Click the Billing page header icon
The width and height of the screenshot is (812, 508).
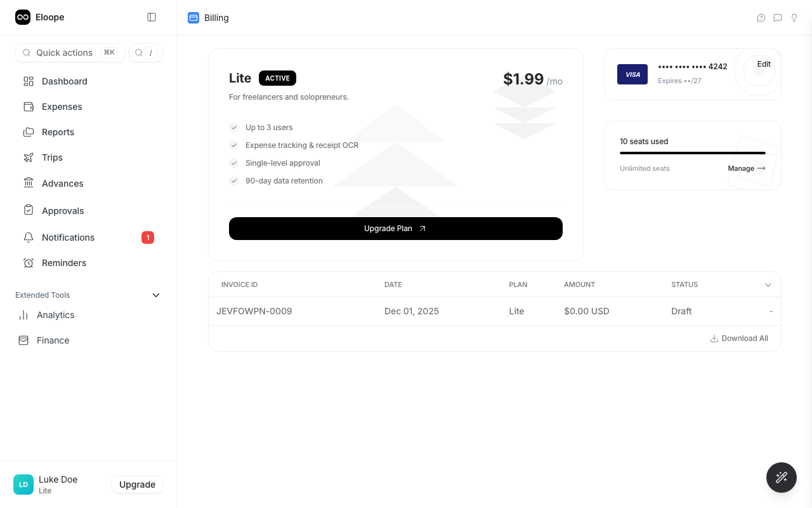click(x=193, y=18)
